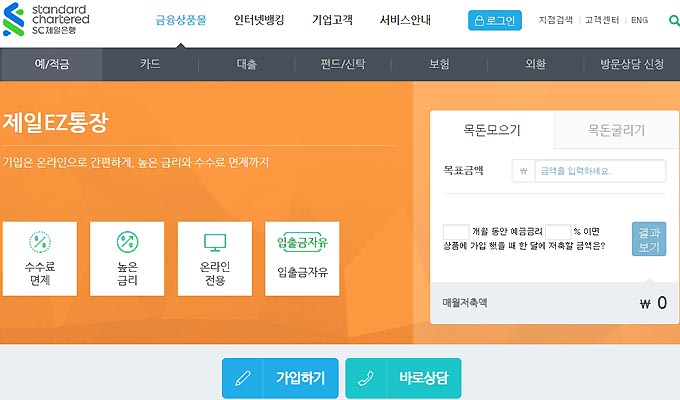Select the 방문상담 신청 submenu tab

point(632,64)
